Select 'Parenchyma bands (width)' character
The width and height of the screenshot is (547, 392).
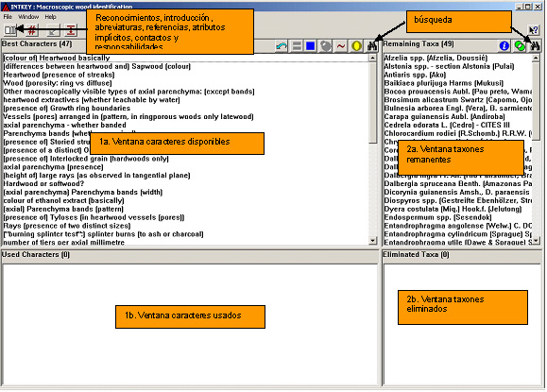coord(83,192)
